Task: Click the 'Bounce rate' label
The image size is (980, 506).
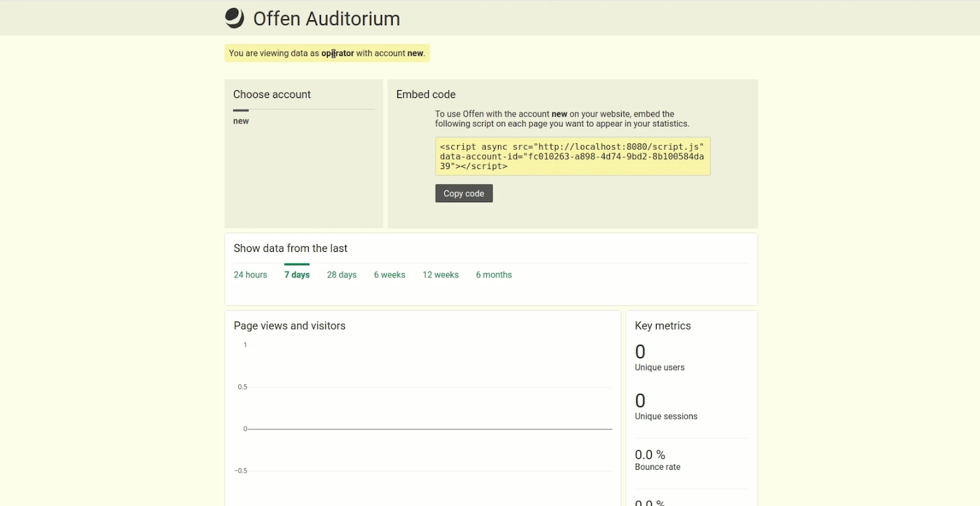Action: pyautogui.click(x=657, y=467)
